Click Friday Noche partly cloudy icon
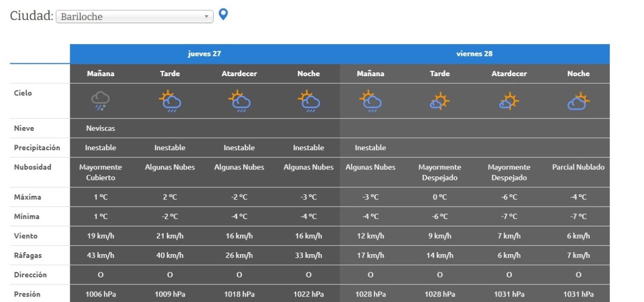The image size is (644, 302). click(579, 101)
